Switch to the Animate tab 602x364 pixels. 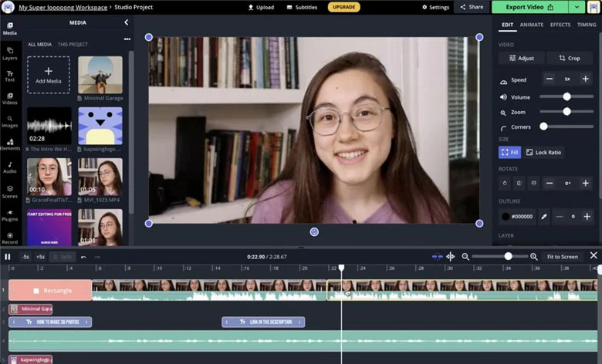click(531, 25)
